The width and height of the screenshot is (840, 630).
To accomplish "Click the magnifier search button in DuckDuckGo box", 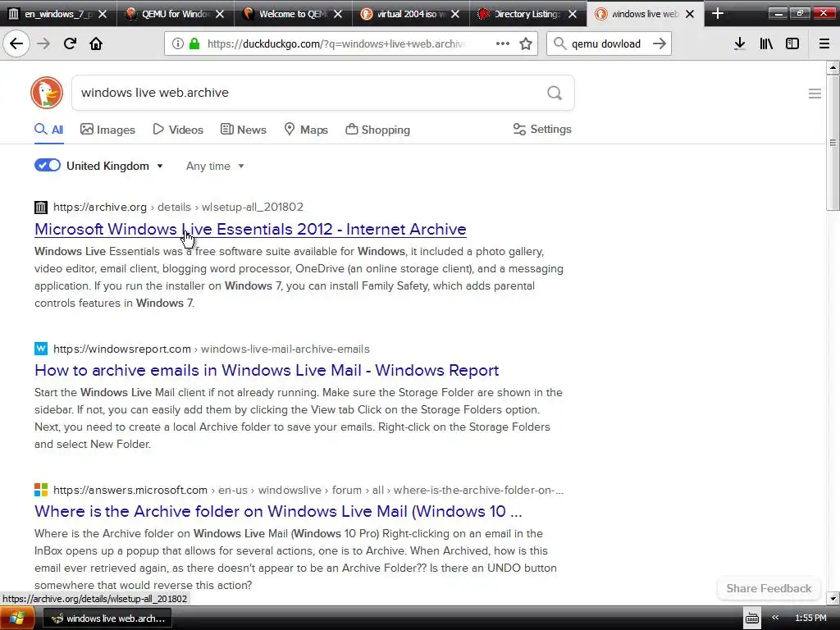I will tap(555, 93).
